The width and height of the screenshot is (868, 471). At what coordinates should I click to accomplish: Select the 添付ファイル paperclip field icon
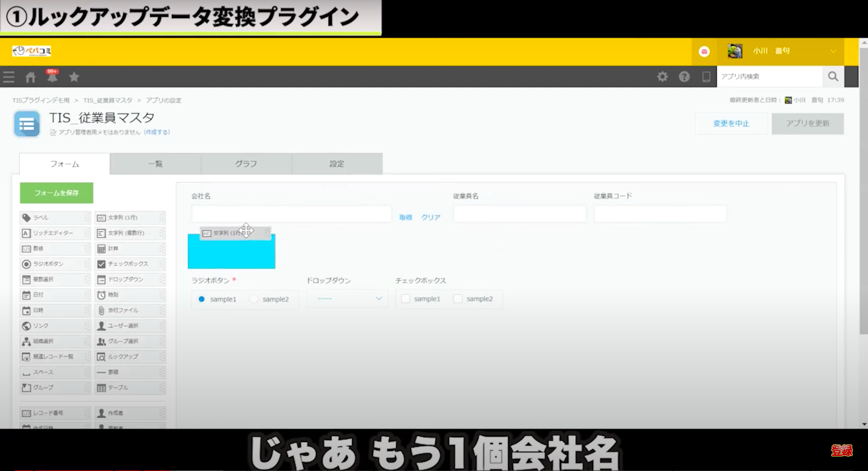click(101, 311)
